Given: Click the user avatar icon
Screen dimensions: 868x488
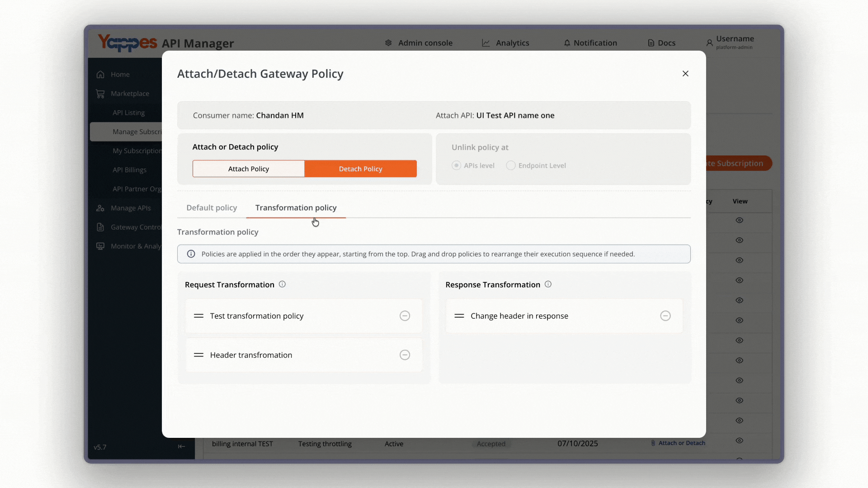Looking at the screenshot, I should pos(710,43).
